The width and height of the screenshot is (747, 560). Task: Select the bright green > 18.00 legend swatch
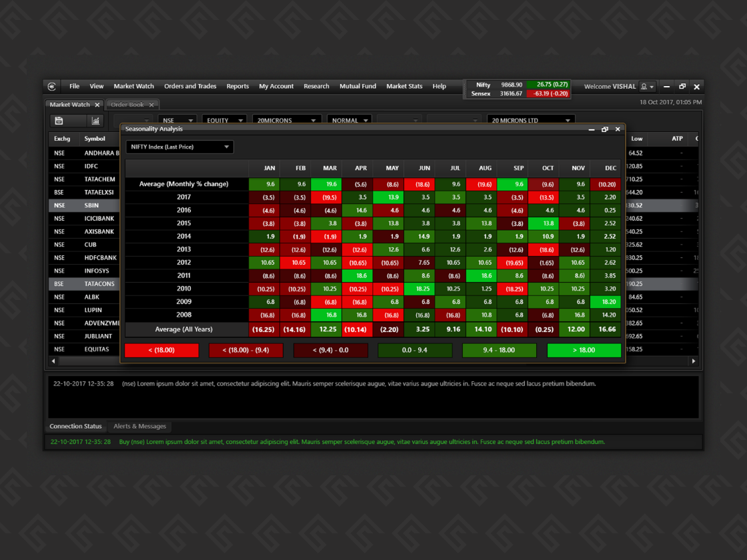coord(584,350)
